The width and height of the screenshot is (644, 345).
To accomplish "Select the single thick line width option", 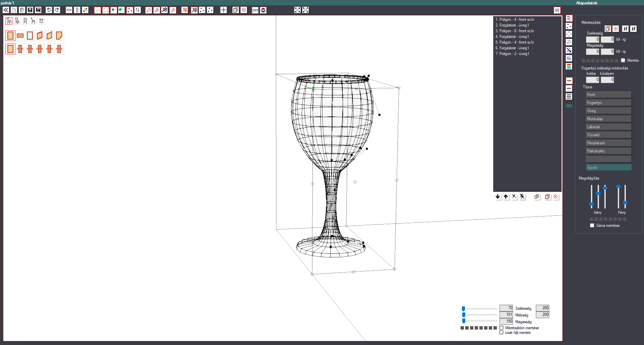I will pyautogui.click(x=569, y=81).
